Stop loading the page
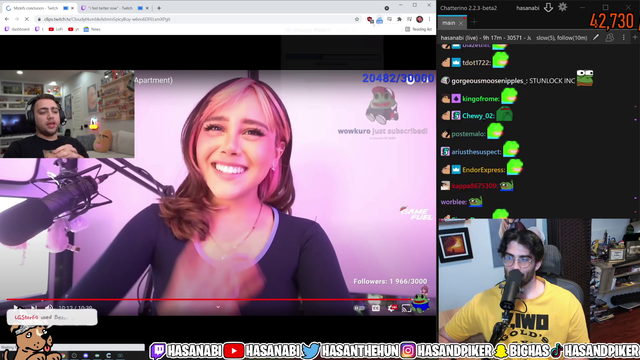 tap(27, 19)
